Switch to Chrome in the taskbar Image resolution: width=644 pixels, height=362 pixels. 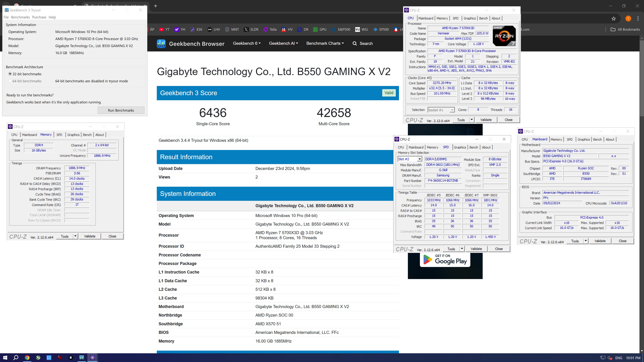[x=27, y=357]
